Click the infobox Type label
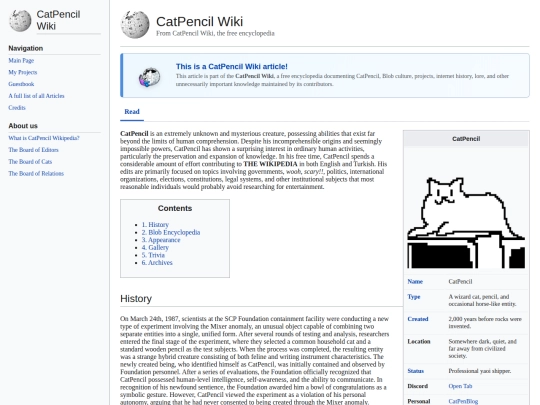 click(414, 297)
